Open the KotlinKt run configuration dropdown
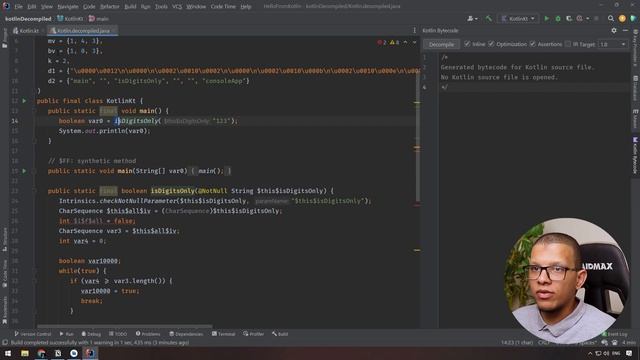This screenshot has width=640, height=360. pyautogui.click(x=518, y=19)
